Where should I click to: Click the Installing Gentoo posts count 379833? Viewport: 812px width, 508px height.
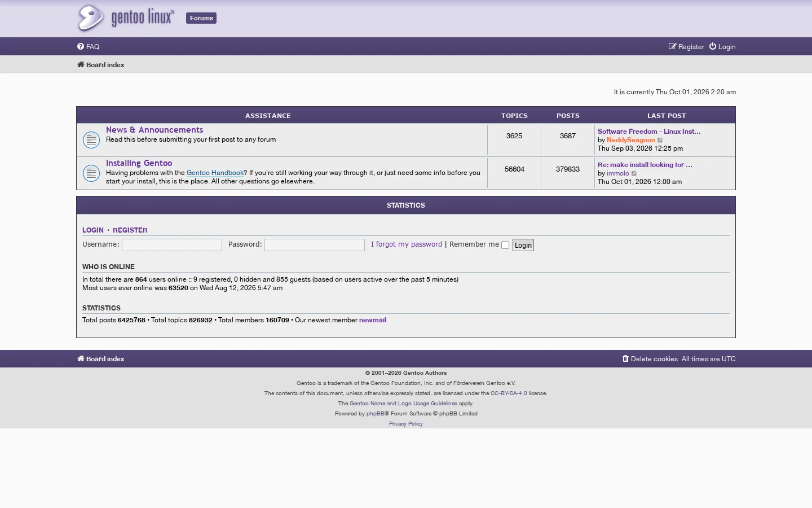[568, 169]
